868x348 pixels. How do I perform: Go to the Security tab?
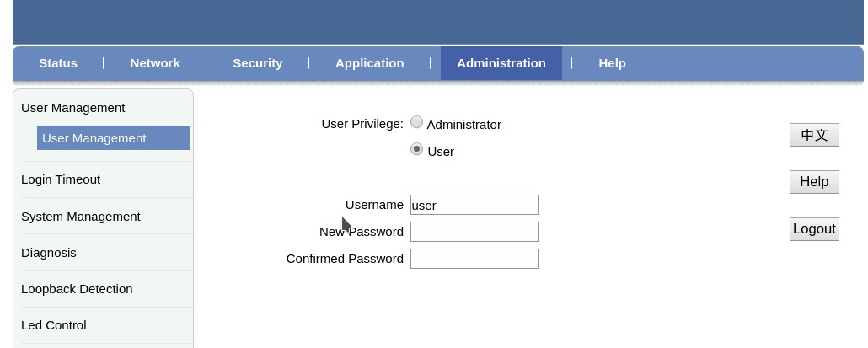coord(258,63)
